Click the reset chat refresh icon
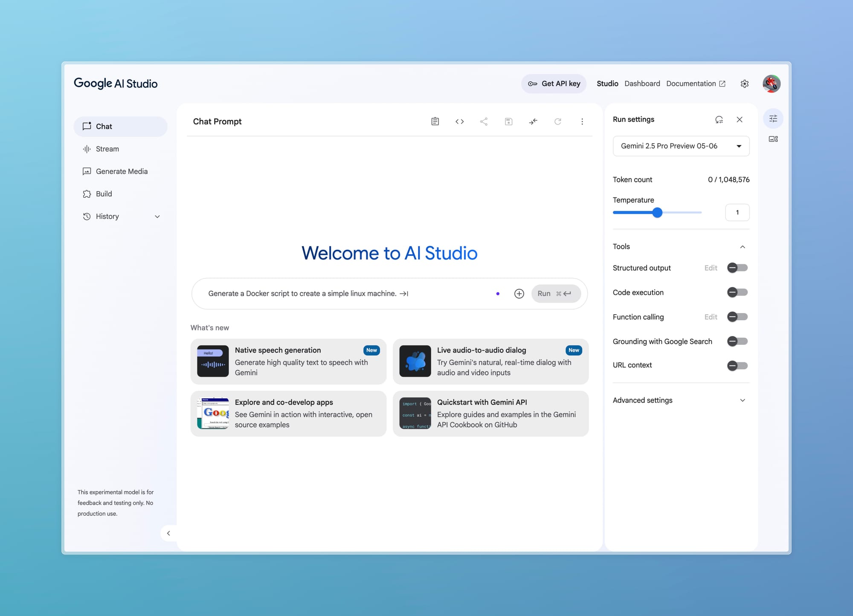This screenshot has width=853, height=616. point(557,121)
